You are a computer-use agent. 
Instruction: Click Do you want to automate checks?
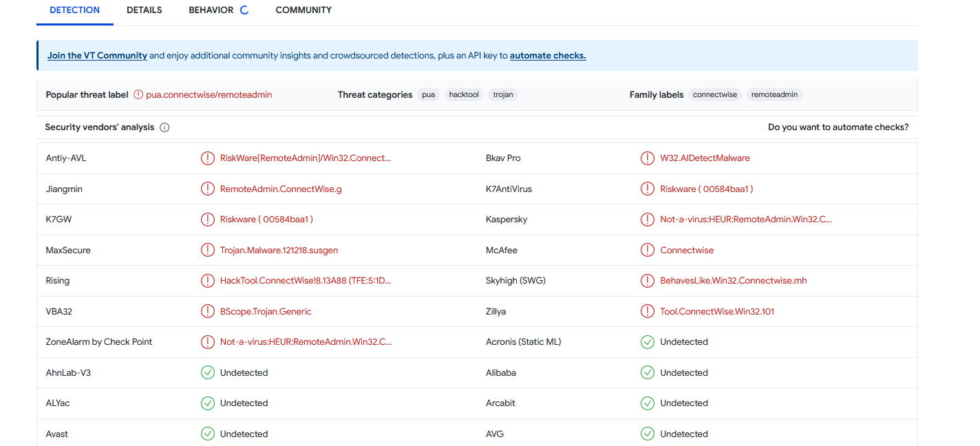pos(838,127)
